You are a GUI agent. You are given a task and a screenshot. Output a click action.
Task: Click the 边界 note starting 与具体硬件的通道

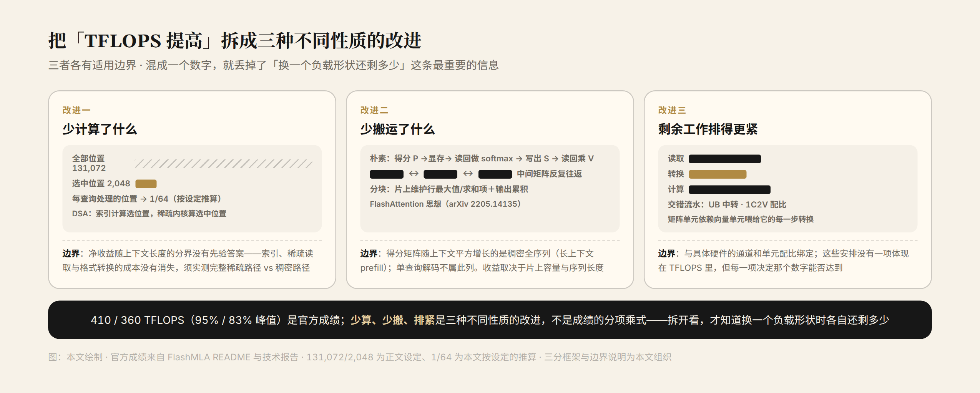tap(784, 260)
